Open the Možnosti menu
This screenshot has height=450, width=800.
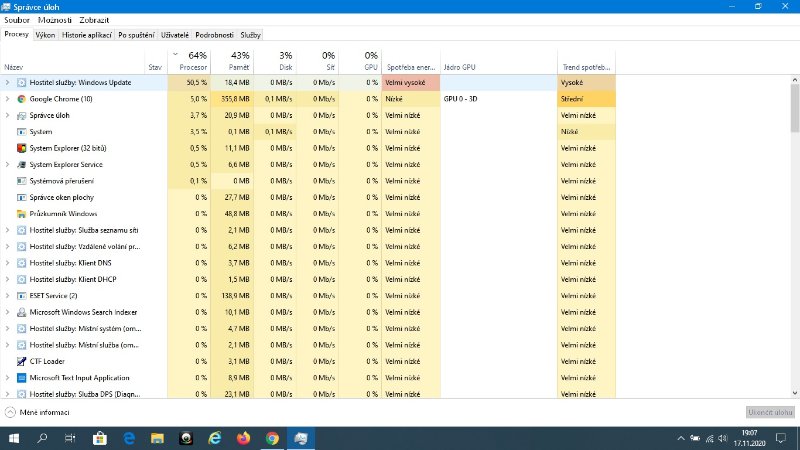pyautogui.click(x=55, y=20)
